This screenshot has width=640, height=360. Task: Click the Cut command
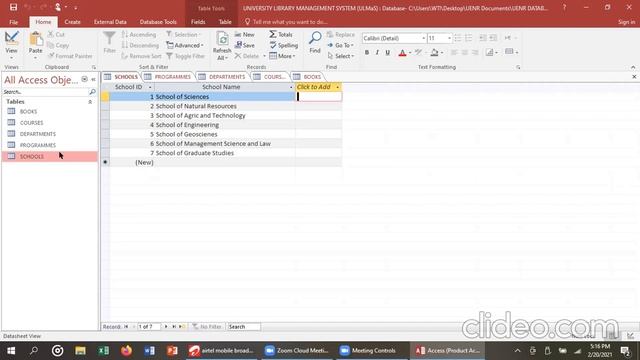tap(56, 35)
